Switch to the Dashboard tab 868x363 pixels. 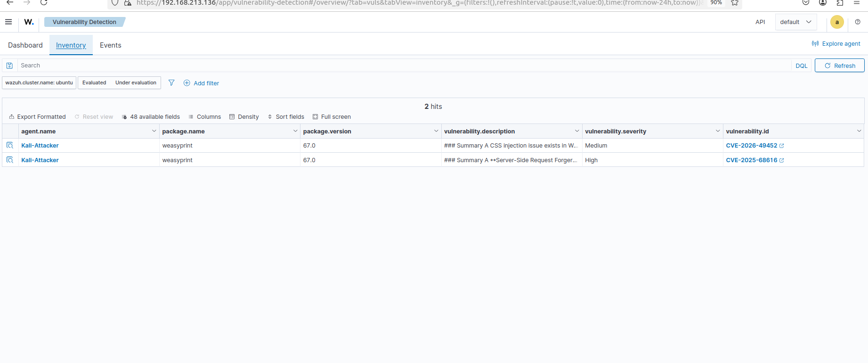pyautogui.click(x=25, y=45)
